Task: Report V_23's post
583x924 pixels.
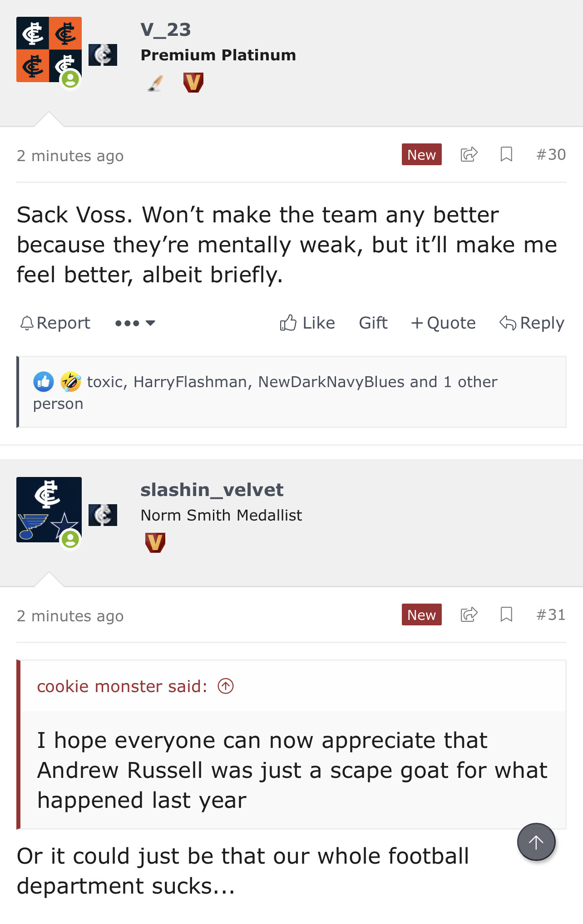Action: pyautogui.click(x=55, y=323)
